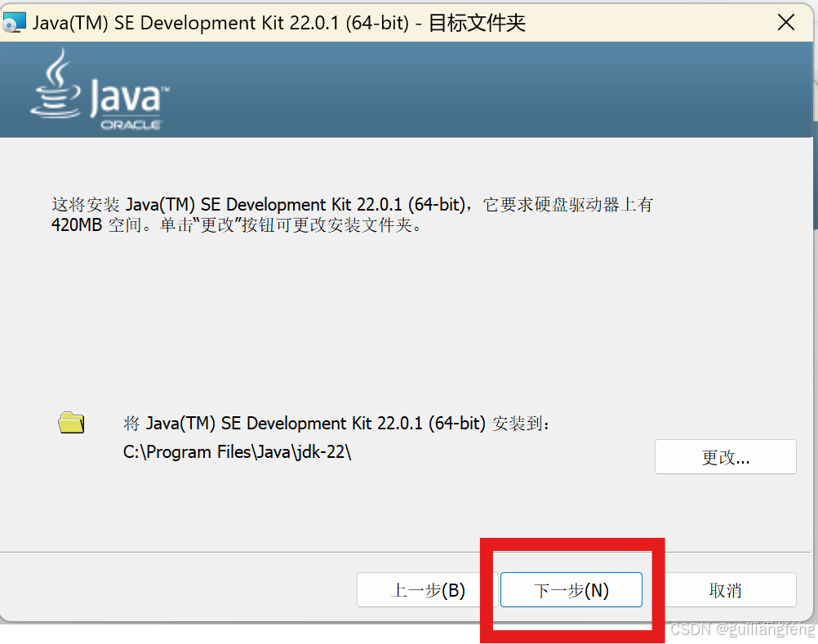Click the yellow folder icon
The width and height of the screenshot is (818, 644).
tap(71, 422)
